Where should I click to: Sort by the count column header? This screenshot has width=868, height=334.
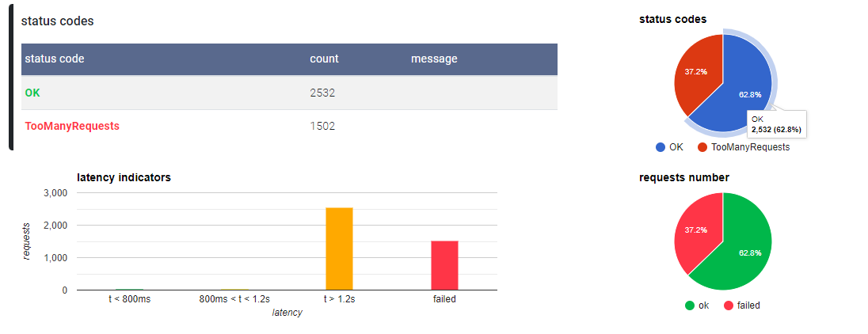pyautogui.click(x=324, y=59)
